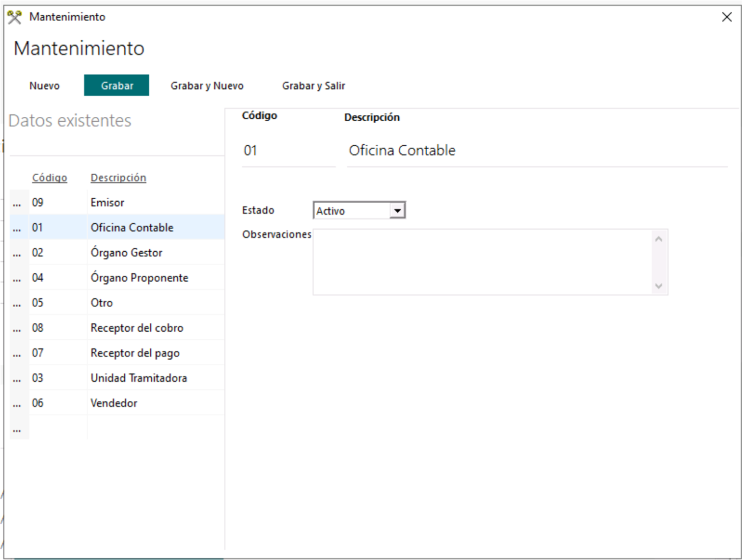Close the Mantenimiento window
The height and width of the screenshot is (560, 742).
727,17
